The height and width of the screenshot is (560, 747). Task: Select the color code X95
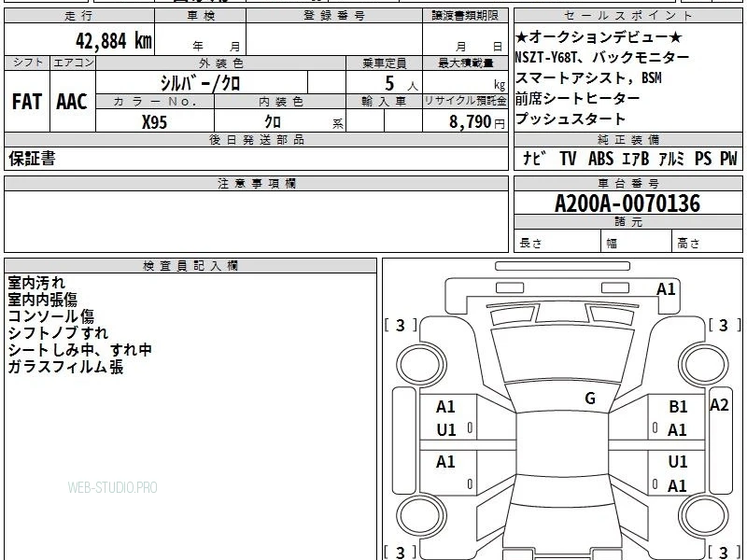[x=155, y=122]
